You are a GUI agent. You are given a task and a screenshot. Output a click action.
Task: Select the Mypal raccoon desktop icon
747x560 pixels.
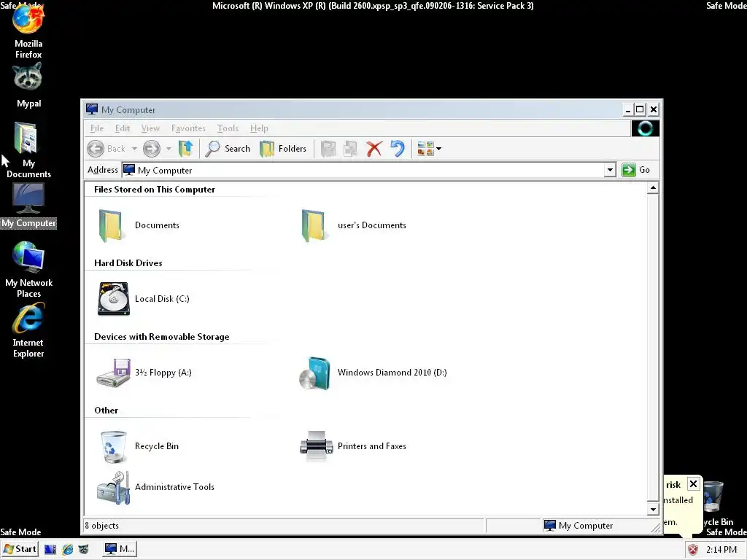tap(28, 86)
